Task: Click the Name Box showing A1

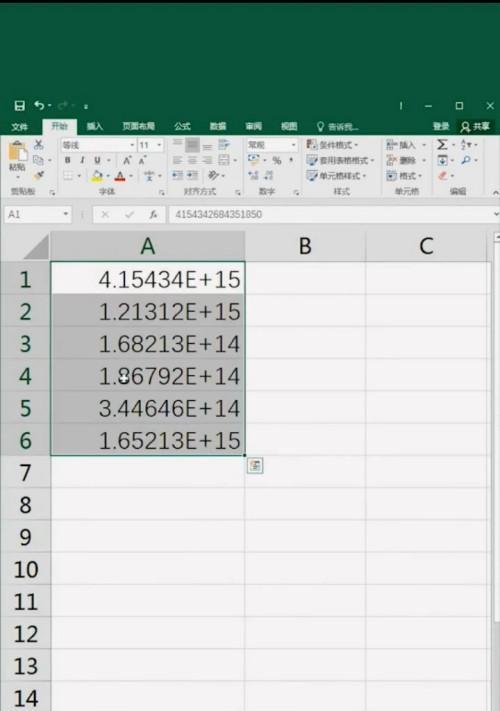Action: (38, 214)
